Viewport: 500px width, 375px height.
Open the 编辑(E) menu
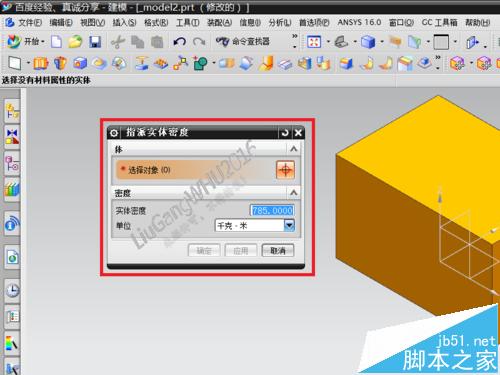point(61,22)
